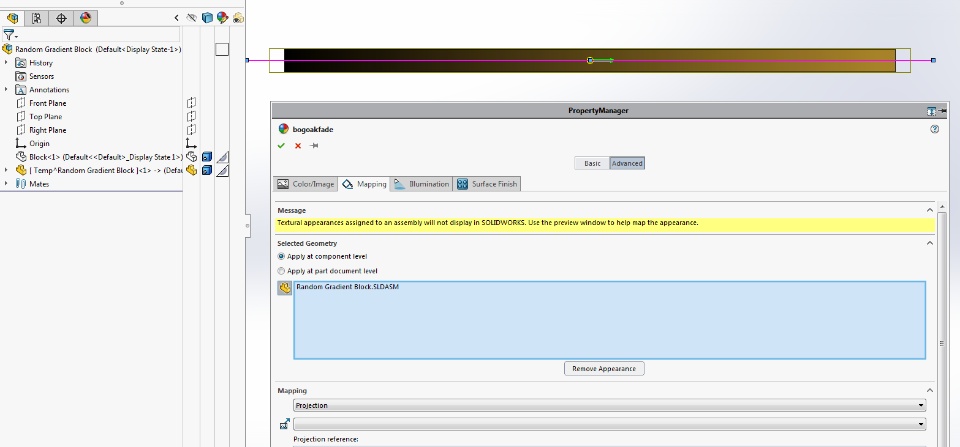This screenshot has height=447, width=960.
Task: Select the Random Gradient Block root assembly
Action: [x=98, y=50]
